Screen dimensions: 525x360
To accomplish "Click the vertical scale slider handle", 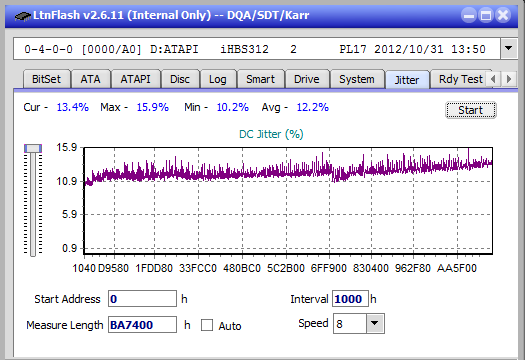I will point(33,148).
